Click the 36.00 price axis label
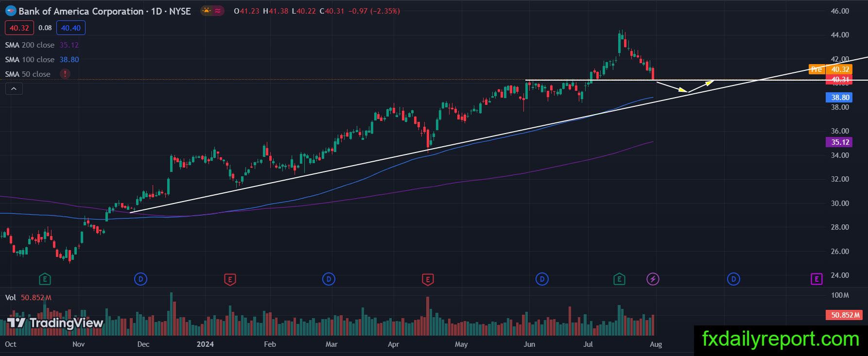This screenshot has height=356, width=868. [840, 131]
